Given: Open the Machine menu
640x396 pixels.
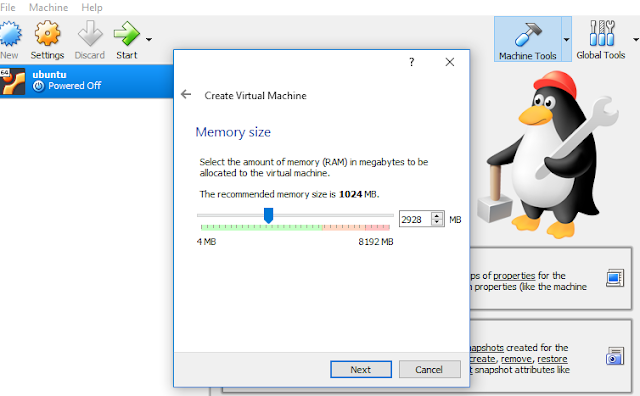Looking at the screenshot, I should click(49, 7).
